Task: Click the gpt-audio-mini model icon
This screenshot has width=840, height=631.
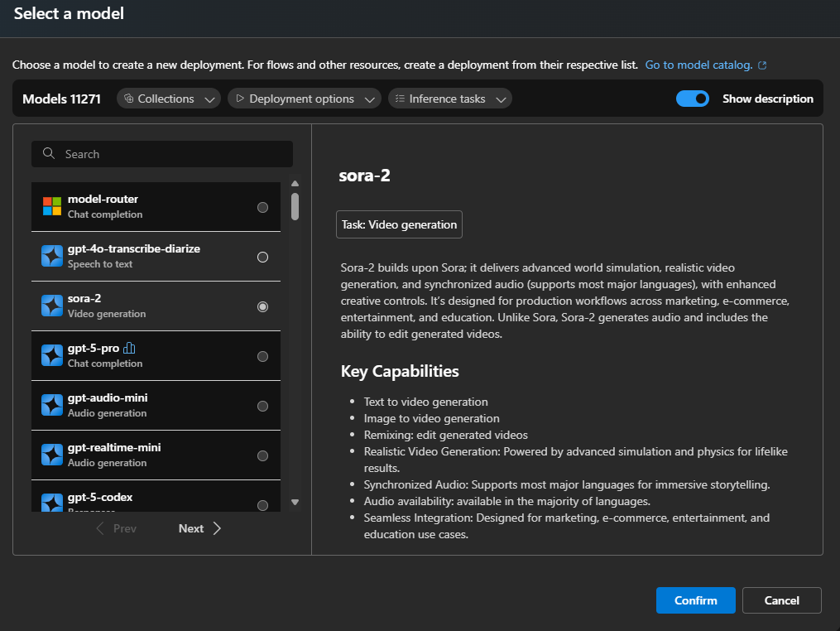Action: click(x=52, y=405)
